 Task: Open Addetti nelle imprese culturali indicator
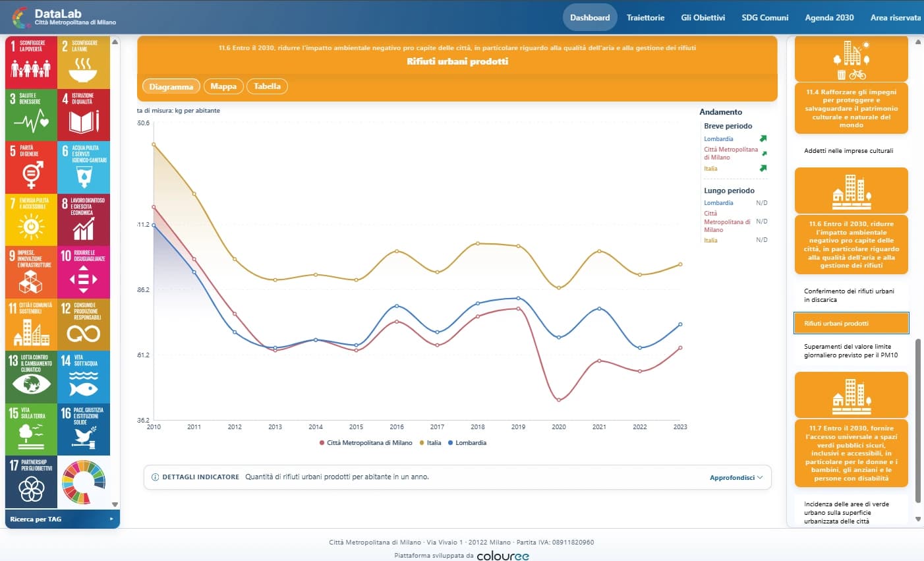851,151
